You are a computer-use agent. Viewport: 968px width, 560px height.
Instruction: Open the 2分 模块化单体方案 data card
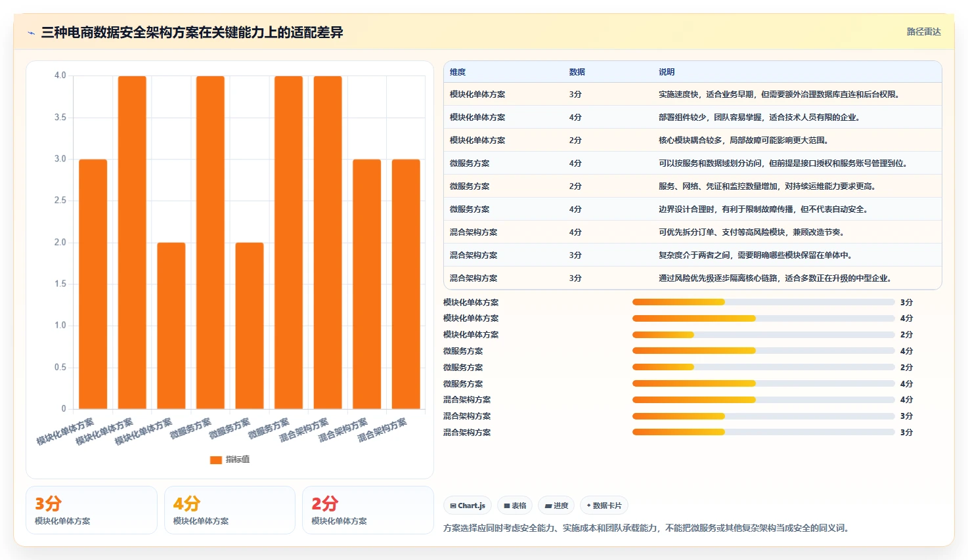pyautogui.click(x=368, y=510)
